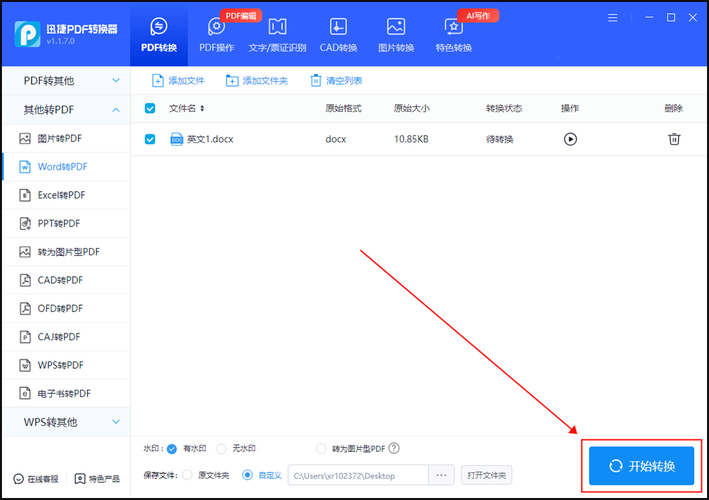Click the 待转换 status text

pyautogui.click(x=500, y=139)
